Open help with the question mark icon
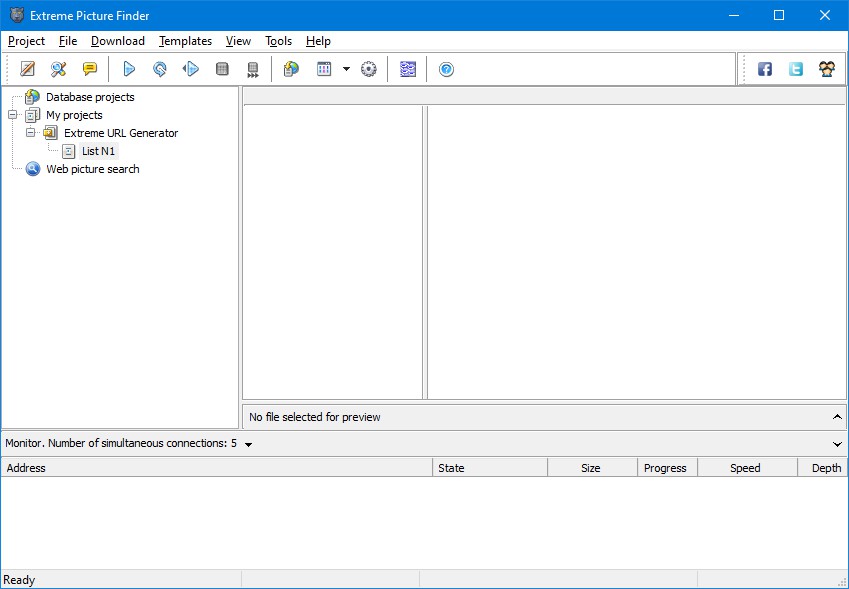This screenshot has width=849, height=589. (x=446, y=69)
